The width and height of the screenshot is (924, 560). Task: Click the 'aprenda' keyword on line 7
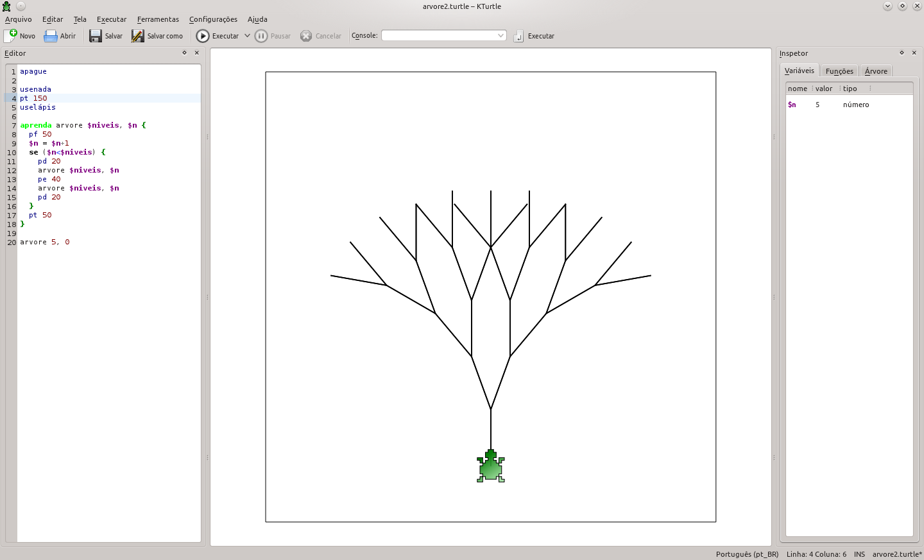[35, 125]
